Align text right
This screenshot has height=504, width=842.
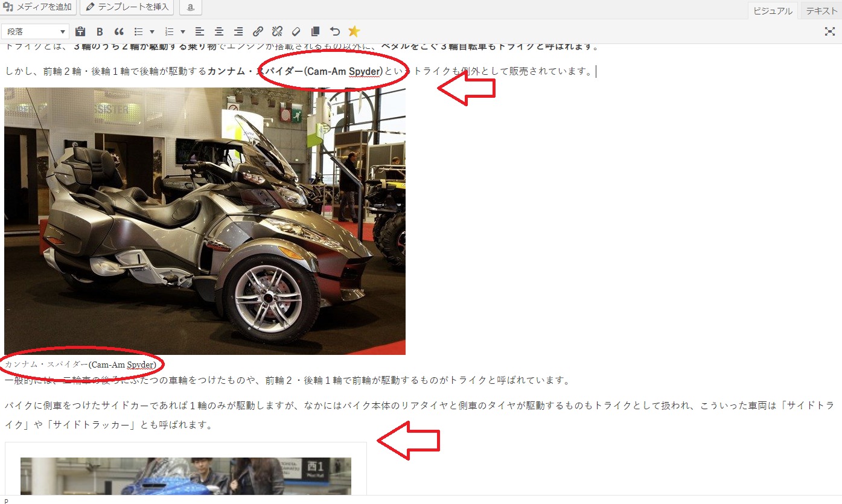pyautogui.click(x=238, y=31)
